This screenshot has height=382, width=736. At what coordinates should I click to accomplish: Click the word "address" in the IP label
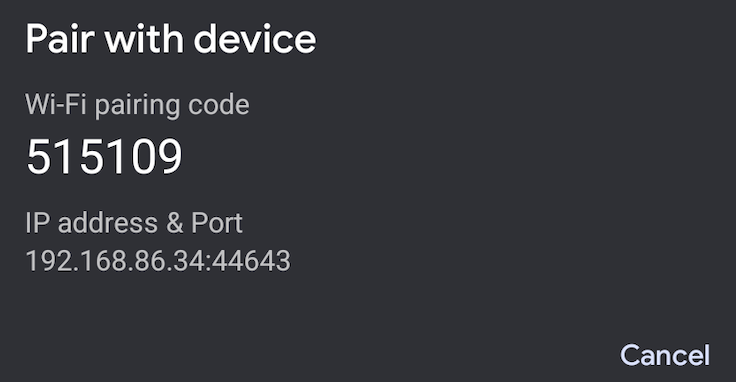[107, 223]
